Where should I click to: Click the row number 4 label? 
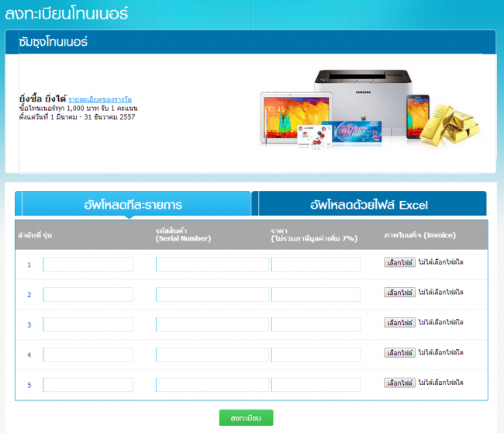29,355
